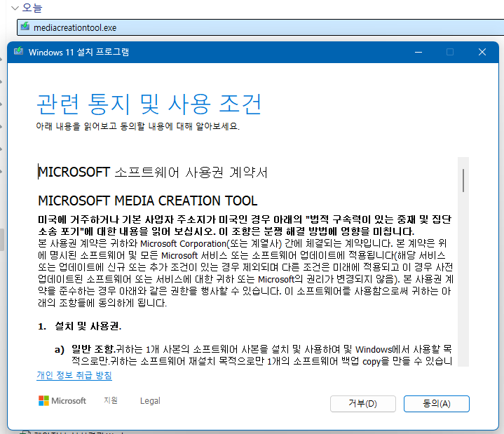Click the 설치 및 사용권 section heading
504x434 pixels.
click(88, 326)
